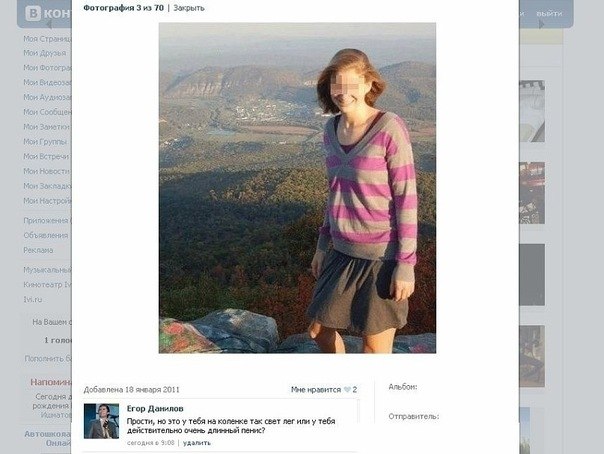The height and width of the screenshot is (454, 604).
Task: Click the main photo to advance
Action: tap(297, 188)
